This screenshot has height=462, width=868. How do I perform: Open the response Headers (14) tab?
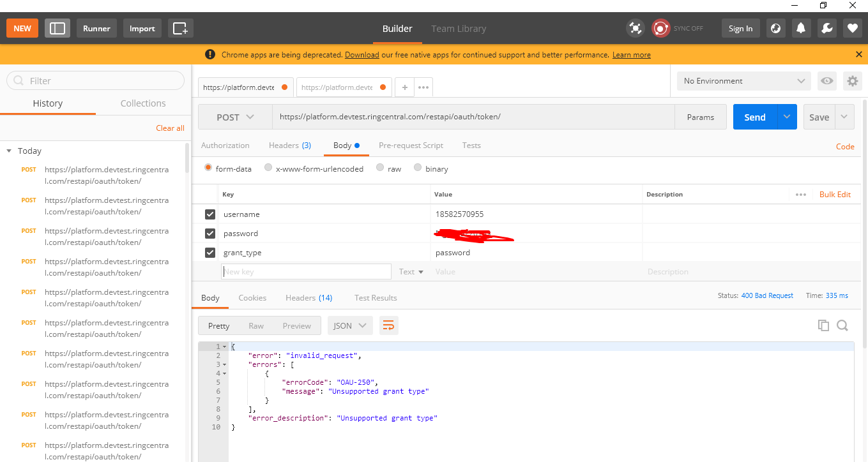pos(309,298)
